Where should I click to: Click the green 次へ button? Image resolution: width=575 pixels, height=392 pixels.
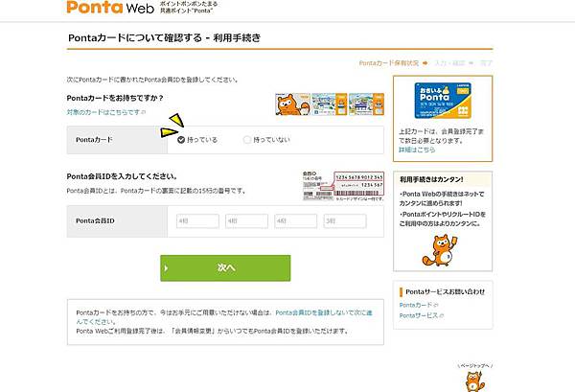(225, 268)
